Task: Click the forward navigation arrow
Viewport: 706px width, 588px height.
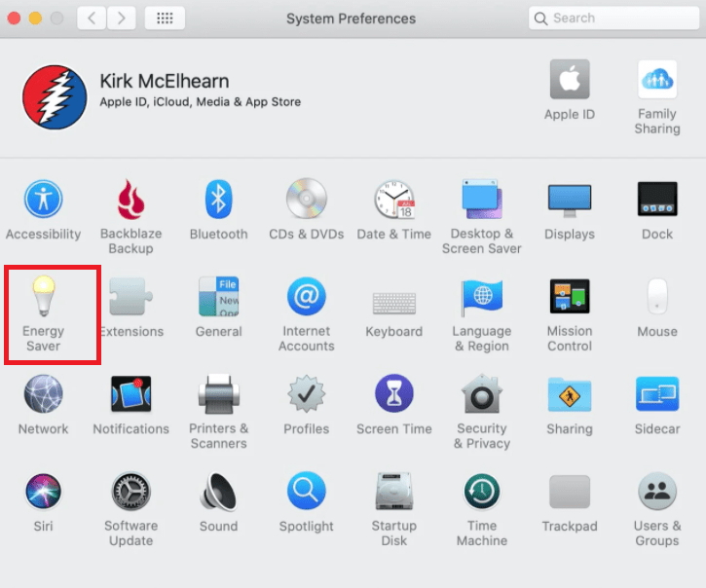Action: [x=121, y=18]
